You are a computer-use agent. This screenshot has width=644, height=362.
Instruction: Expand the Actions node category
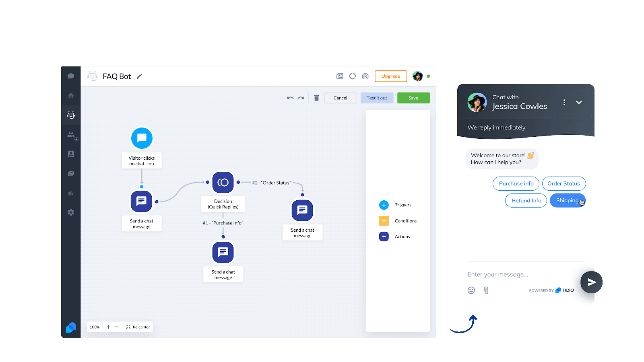[384, 237]
